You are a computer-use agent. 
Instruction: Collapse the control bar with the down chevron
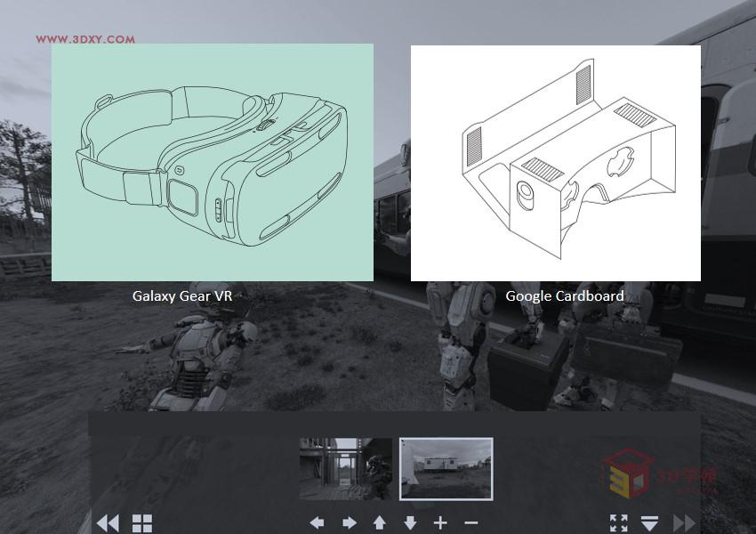click(652, 525)
